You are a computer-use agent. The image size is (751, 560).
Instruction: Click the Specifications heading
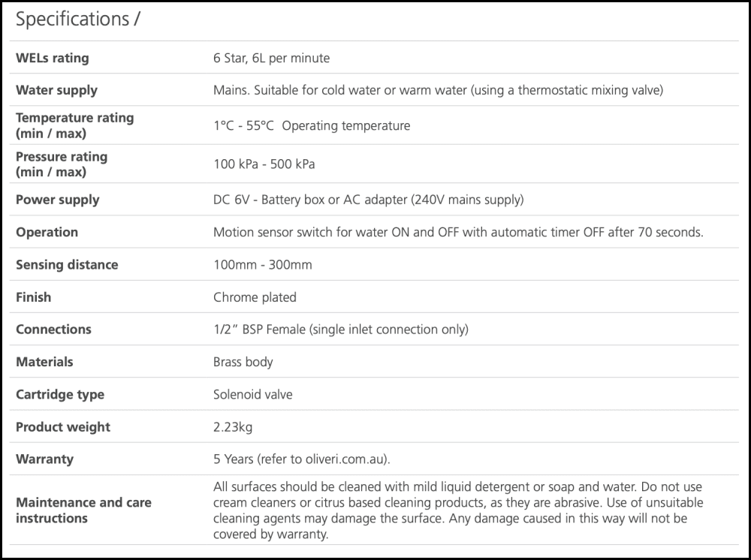[77, 20]
